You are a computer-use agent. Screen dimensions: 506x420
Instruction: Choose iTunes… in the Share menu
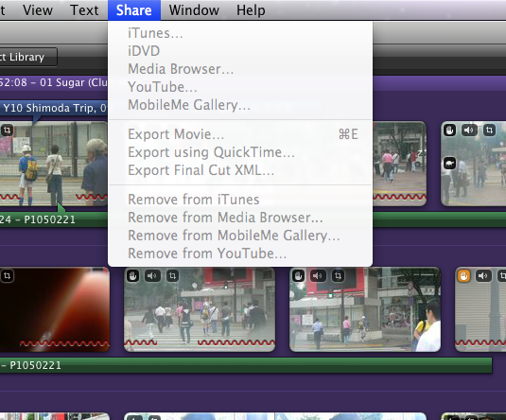(x=240, y=33)
